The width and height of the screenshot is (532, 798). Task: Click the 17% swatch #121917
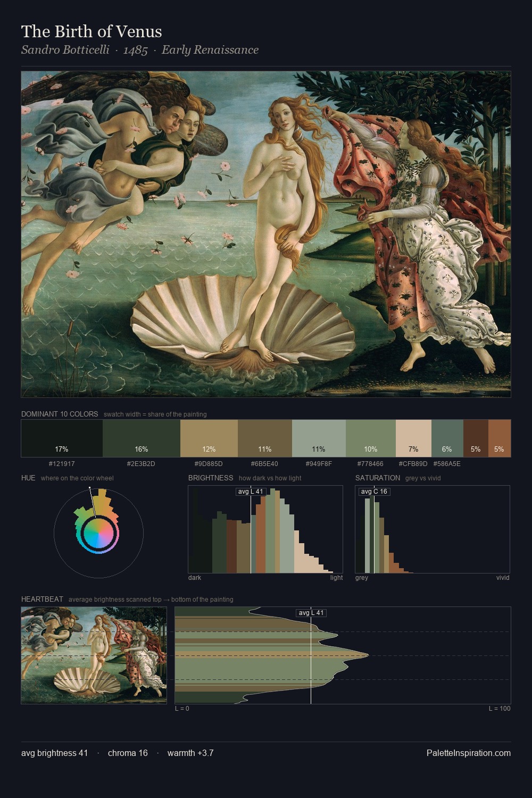(x=62, y=438)
